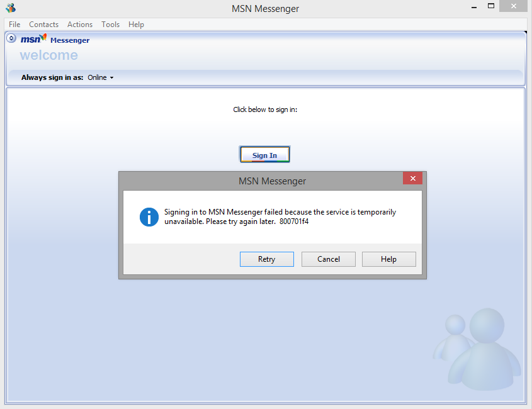Click the blue information icon in the dialog
Viewport: 532px width, 409px height.
[149, 217]
